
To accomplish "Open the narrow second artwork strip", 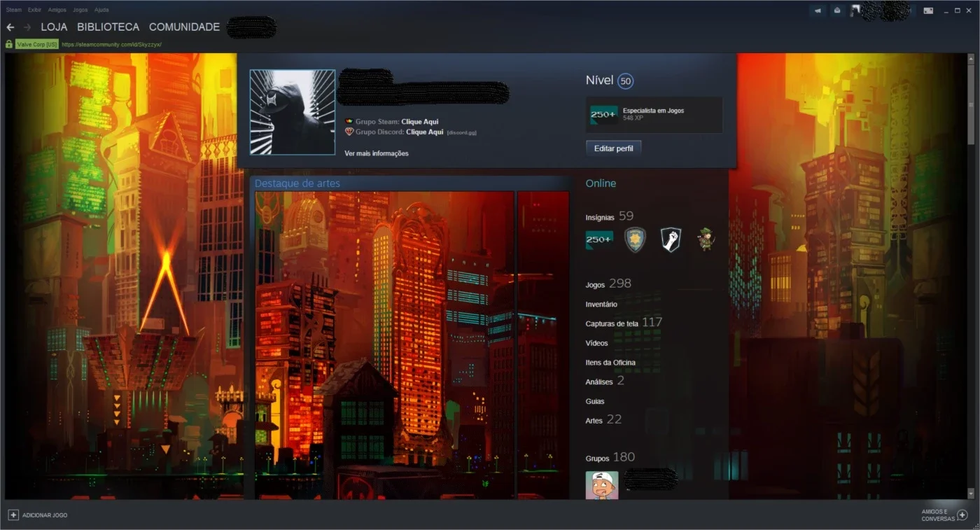I will [543, 345].
